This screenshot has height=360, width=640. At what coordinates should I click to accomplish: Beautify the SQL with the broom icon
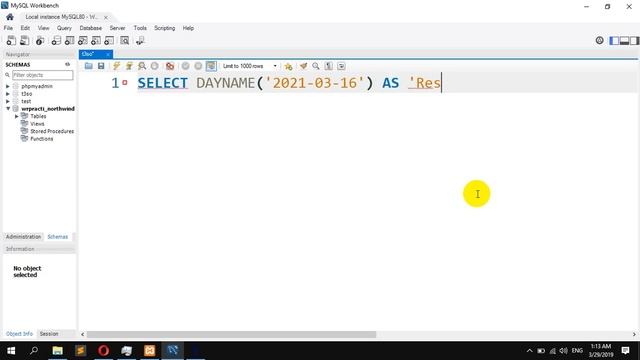303,66
